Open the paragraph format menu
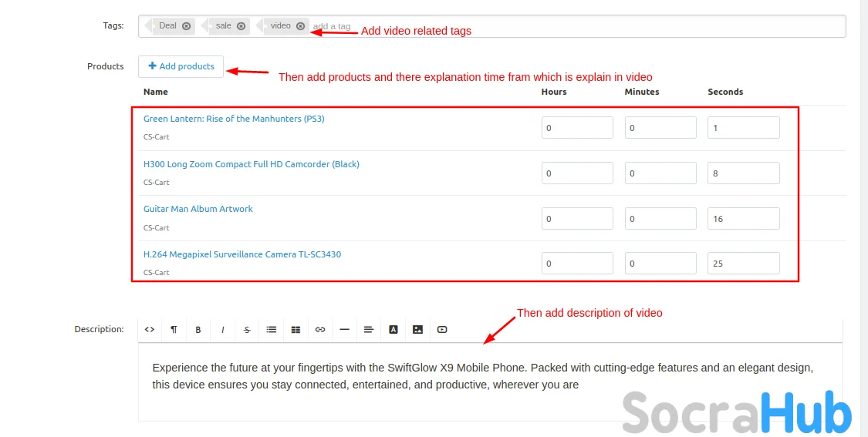The height and width of the screenshot is (437, 868). click(174, 330)
